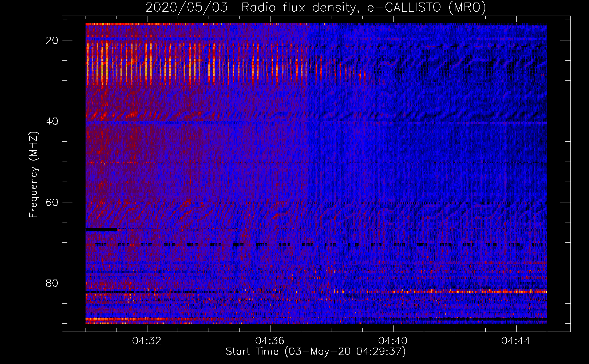Click the 'Start Time (03-May-20 04:29:37)' label
Image resolution: width=589 pixels, height=364 pixels.
[315, 352]
